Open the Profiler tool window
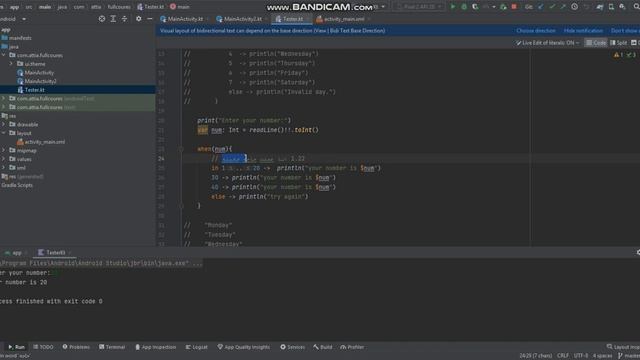 [352, 347]
